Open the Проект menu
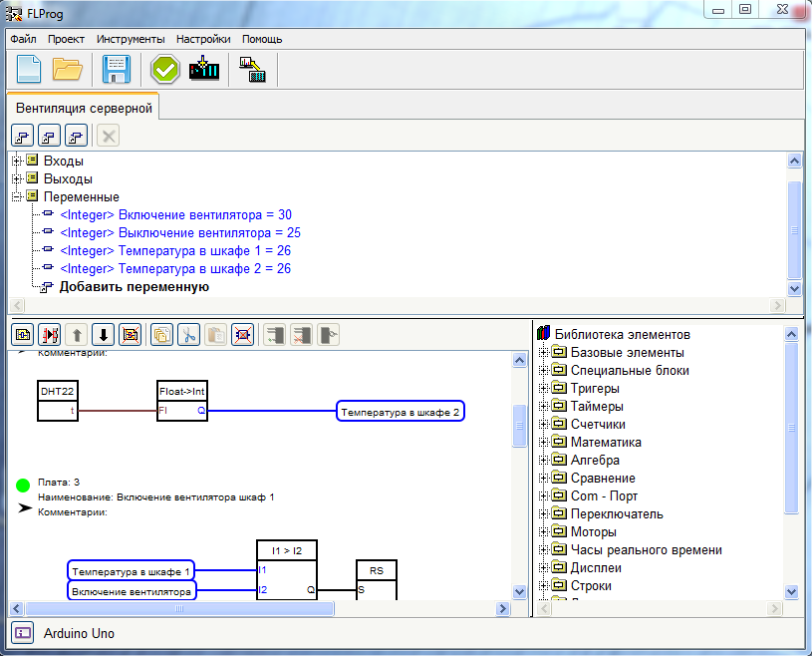Screen dimensions: 812x656 click(67, 39)
